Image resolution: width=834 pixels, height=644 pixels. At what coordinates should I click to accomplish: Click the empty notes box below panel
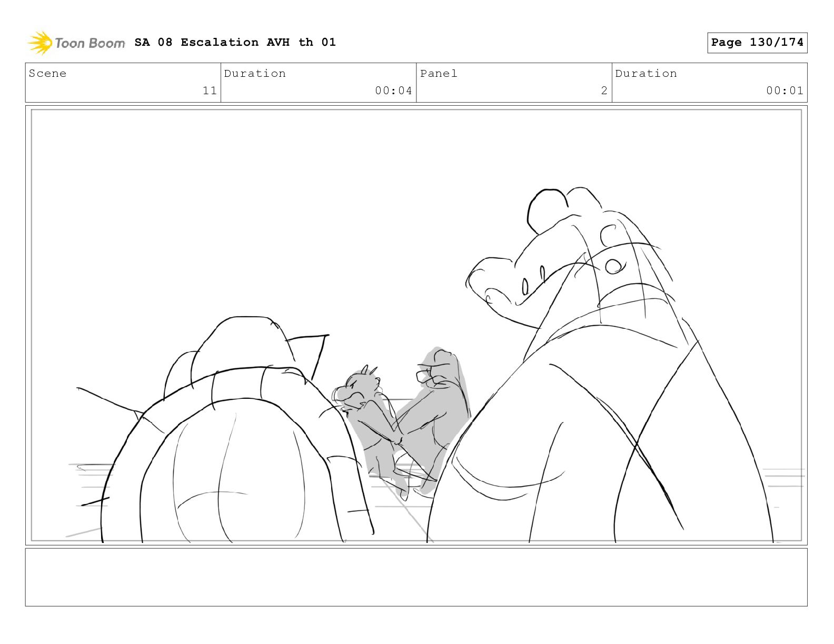pyautogui.click(x=416, y=577)
